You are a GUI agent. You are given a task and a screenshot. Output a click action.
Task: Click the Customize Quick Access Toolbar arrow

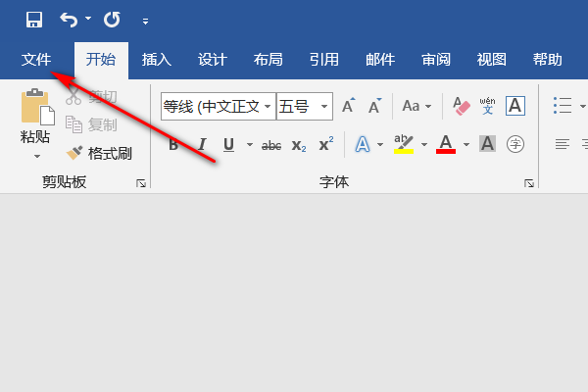click(x=145, y=21)
